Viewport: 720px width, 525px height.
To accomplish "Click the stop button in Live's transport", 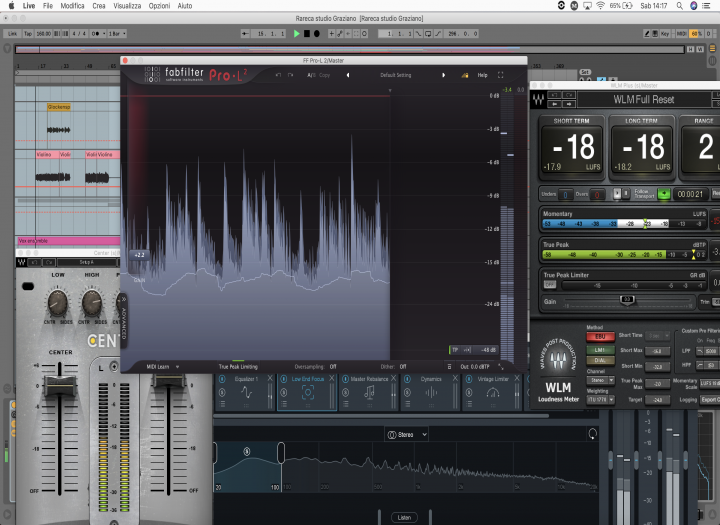I will tap(307, 34).
